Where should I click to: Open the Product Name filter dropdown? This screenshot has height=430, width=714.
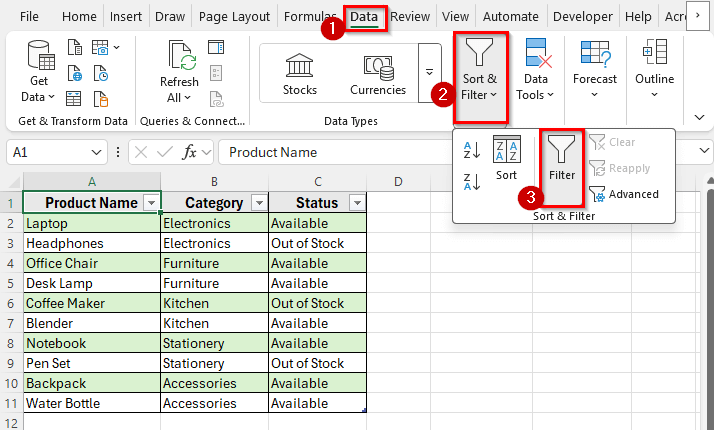point(152,203)
